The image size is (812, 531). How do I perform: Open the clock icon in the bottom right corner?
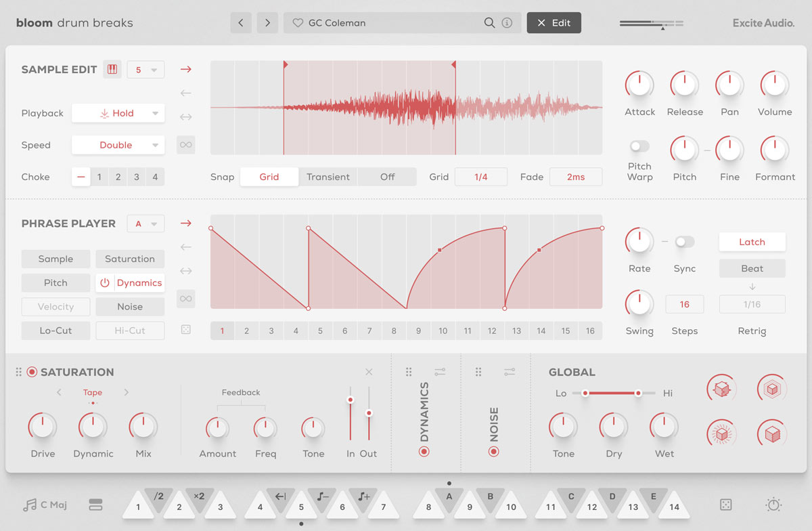pos(772,505)
